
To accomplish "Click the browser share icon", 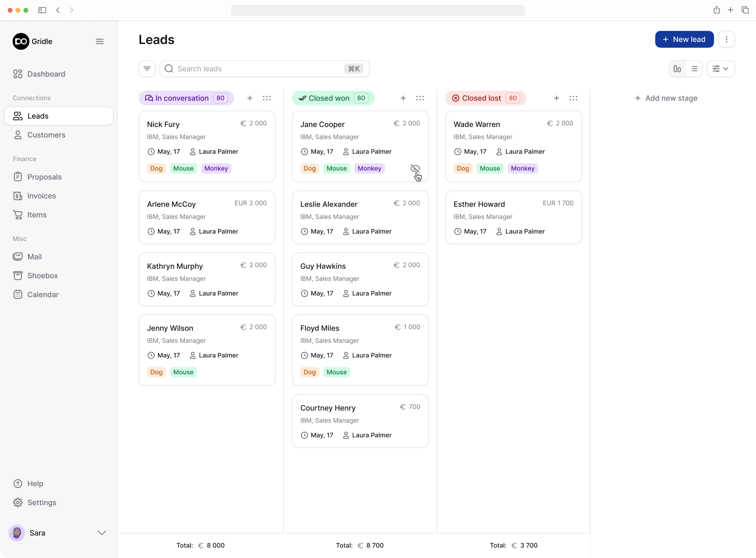I will (x=717, y=10).
